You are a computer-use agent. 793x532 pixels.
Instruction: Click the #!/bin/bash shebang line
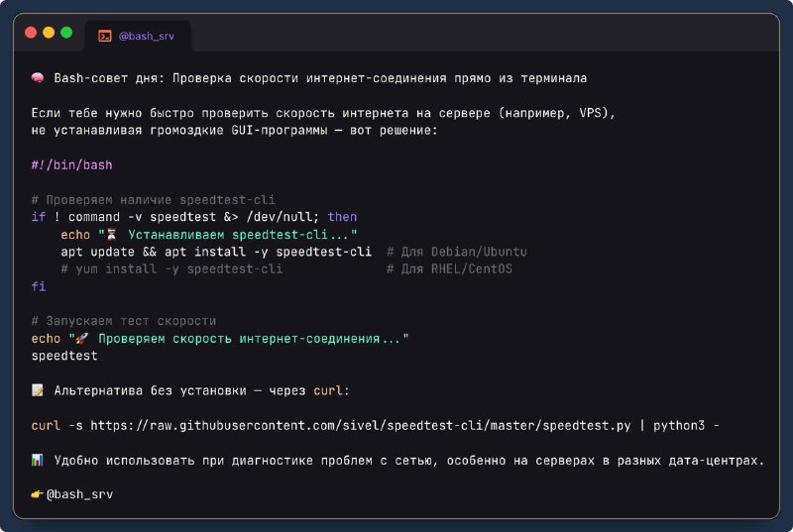coord(71,164)
